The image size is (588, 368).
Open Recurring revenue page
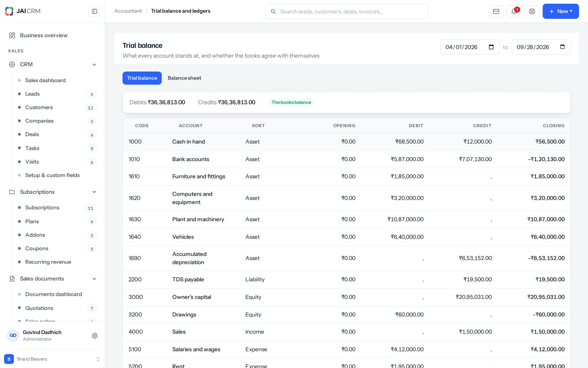(x=48, y=262)
